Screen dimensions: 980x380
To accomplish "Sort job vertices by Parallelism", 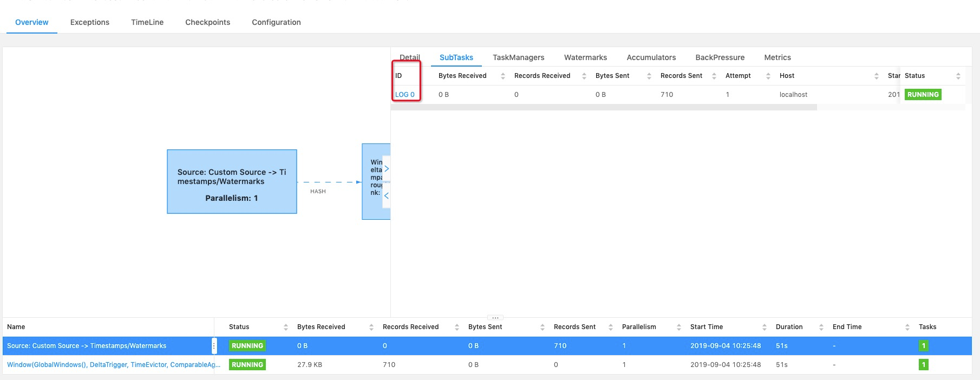I will point(679,327).
